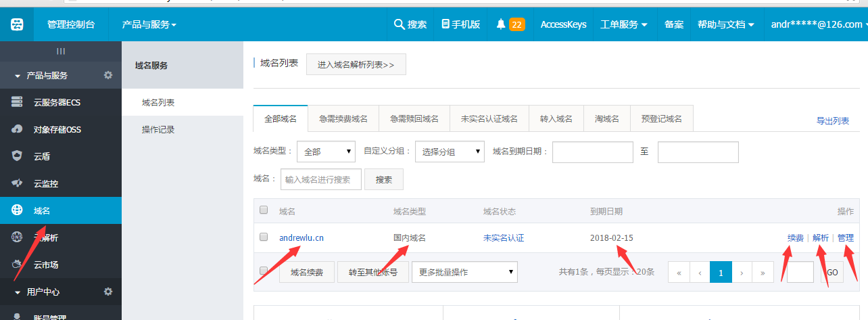This screenshot has height=320, width=868.
Task: Click the 国内域名 type cell
Action: click(x=410, y=237)
